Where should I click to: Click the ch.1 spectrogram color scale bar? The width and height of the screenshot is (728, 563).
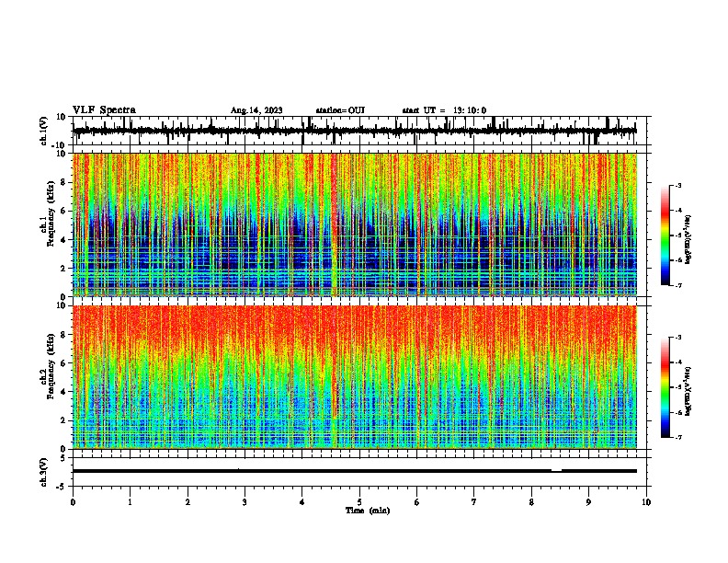[665, 236]
